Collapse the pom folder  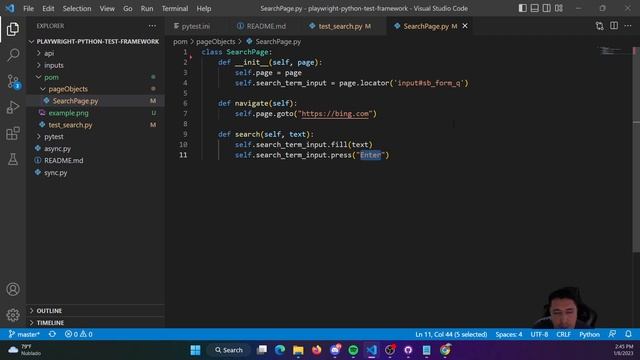click(x=95, y=77)
